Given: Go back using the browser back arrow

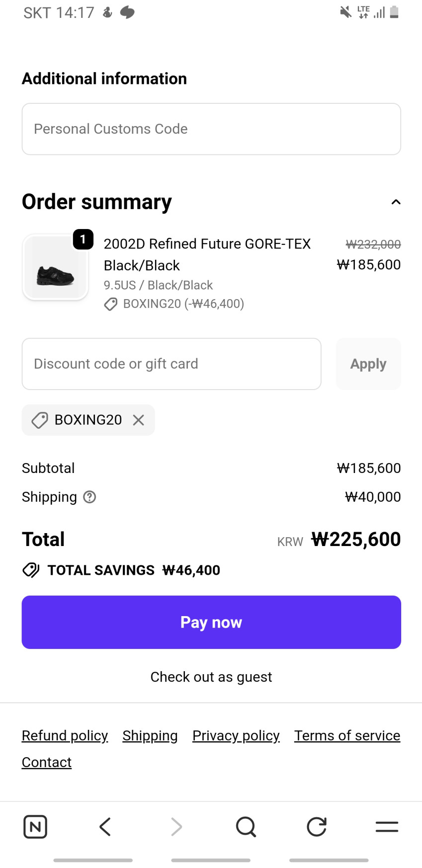Looking at the screenshot, I should 105,827.
